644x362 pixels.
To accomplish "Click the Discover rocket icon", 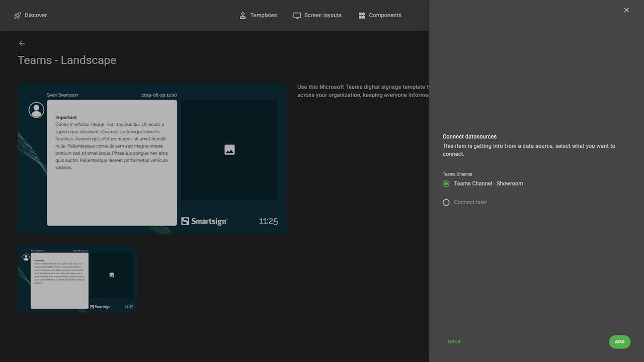I will 18,16.
